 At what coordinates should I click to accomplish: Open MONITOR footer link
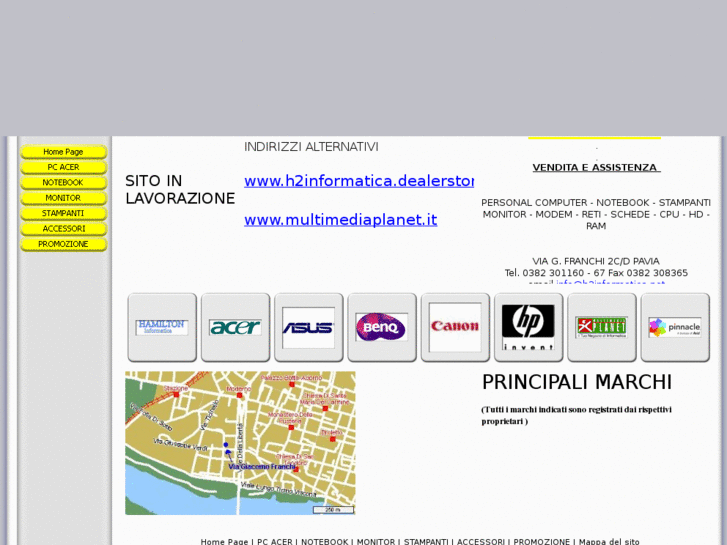(x=376, y=541)
